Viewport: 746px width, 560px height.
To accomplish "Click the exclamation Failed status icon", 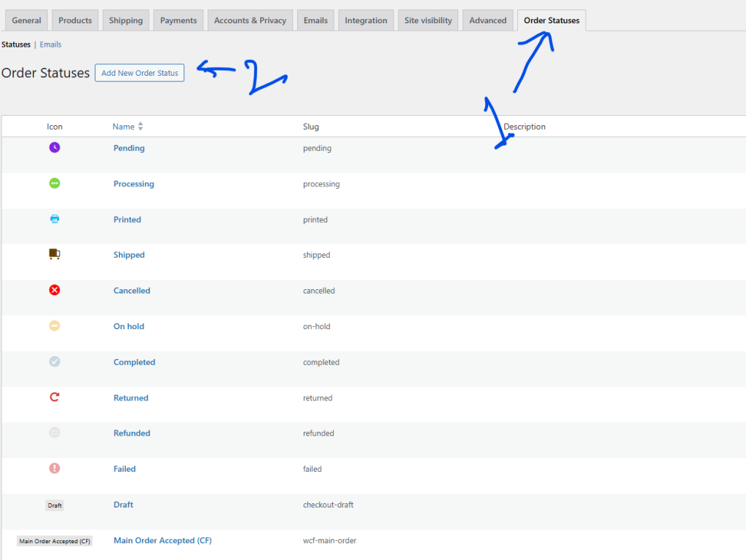I will pyautogui.click(x=55, y=468).
